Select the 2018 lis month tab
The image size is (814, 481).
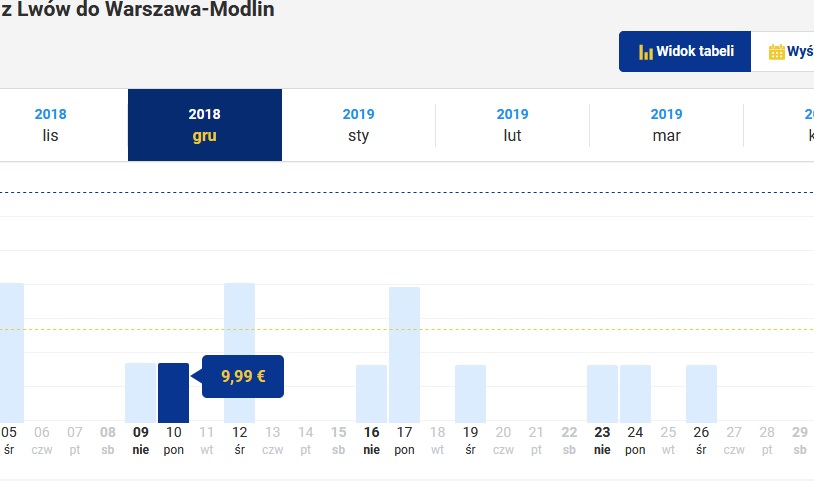point(50,125)
